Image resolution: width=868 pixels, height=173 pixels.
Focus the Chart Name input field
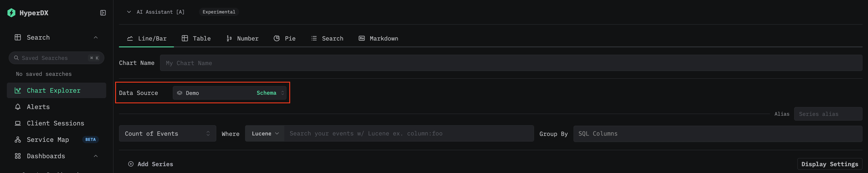tap(511, 63)
